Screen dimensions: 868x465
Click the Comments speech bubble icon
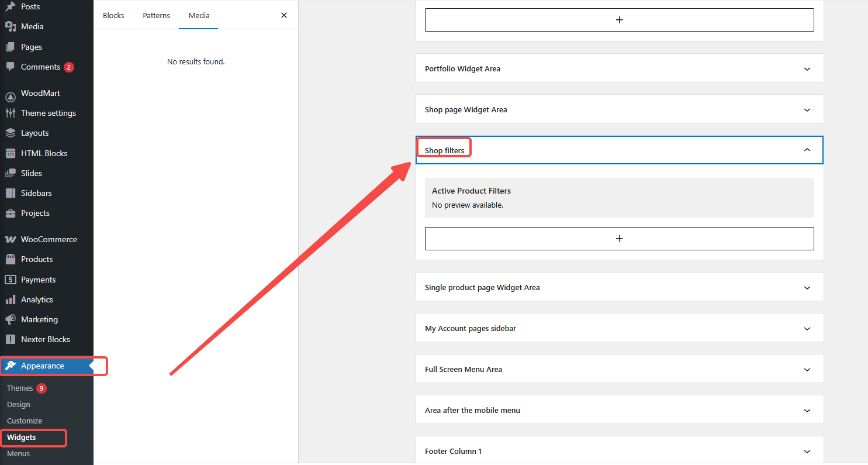click(11, 67)
